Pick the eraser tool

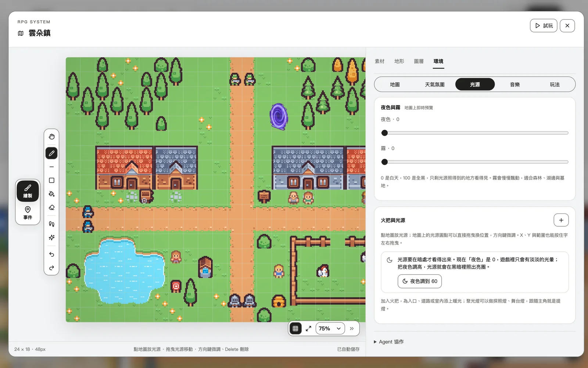tap(51, 208)
